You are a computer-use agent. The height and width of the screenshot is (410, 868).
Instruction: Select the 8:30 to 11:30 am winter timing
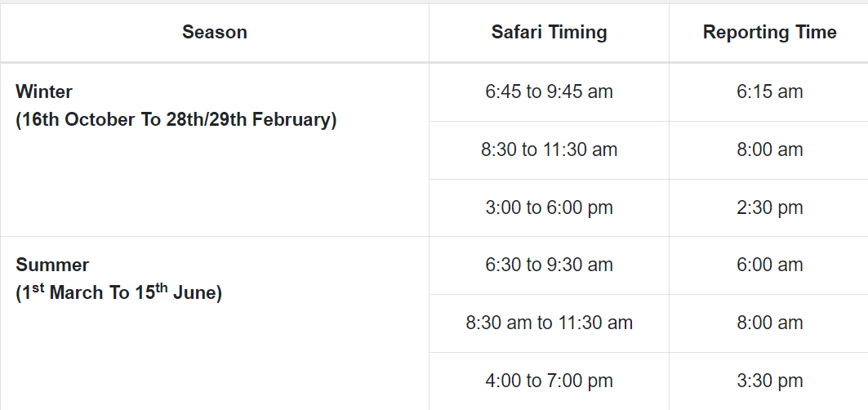coord(549,149)
